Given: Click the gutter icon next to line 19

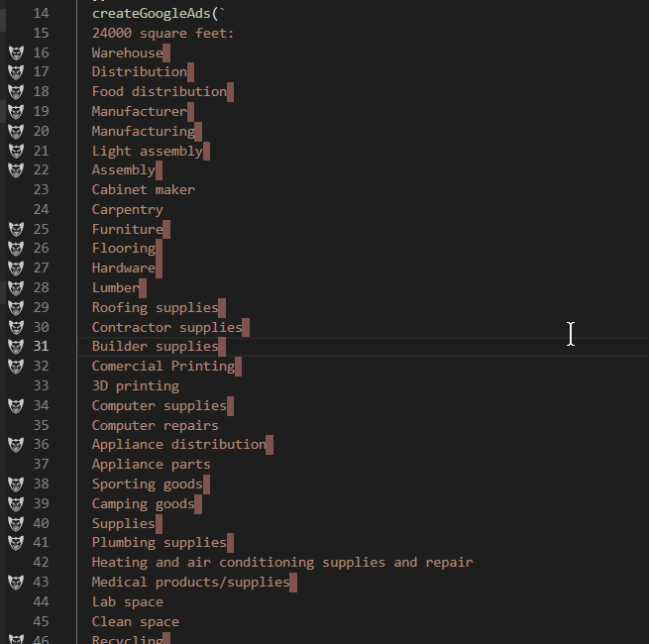Looking at the screenshot, I should [x=16, y=111].
